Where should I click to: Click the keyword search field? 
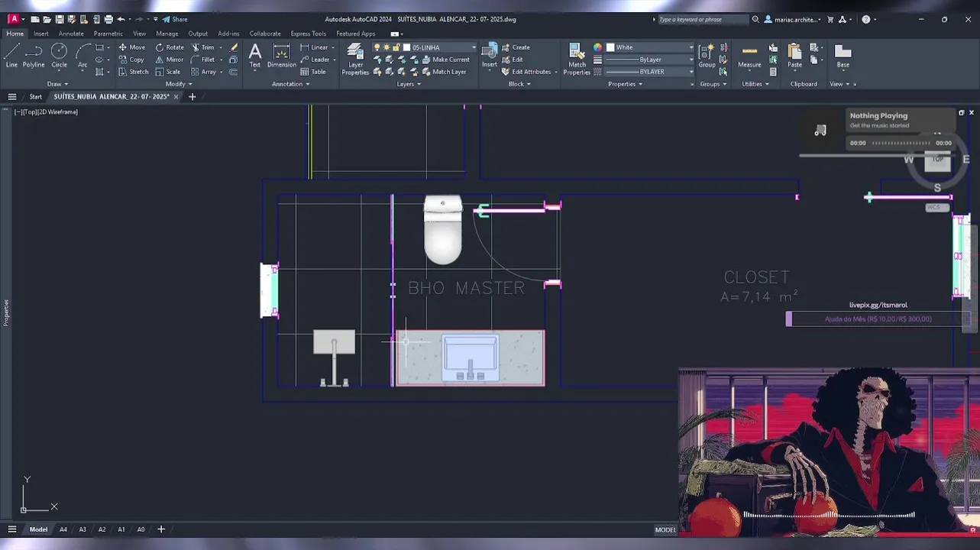point(702,19)
